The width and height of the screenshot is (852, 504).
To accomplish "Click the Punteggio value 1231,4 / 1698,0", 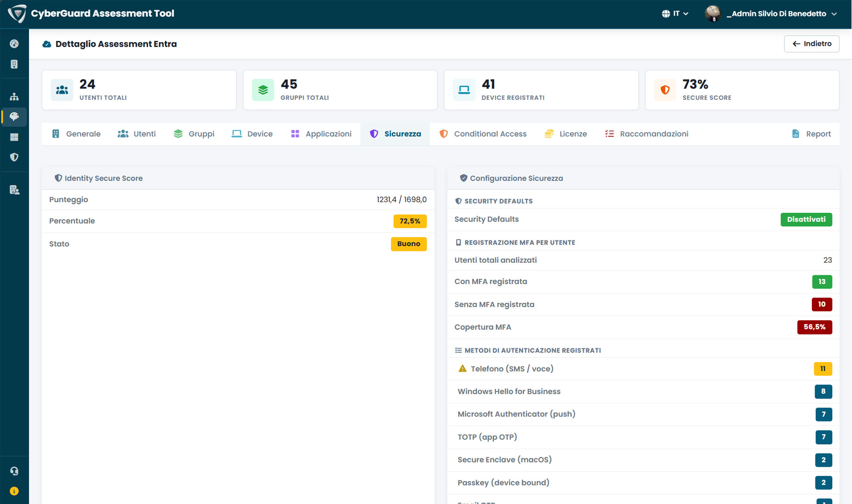I will point(402,200).
